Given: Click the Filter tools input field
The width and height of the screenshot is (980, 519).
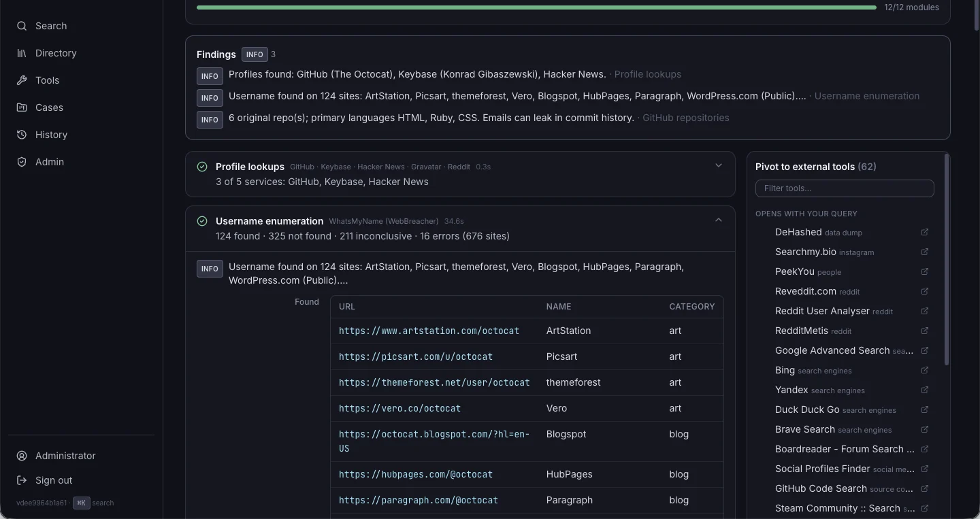Looking at the screenshot, I should (845, 188).
